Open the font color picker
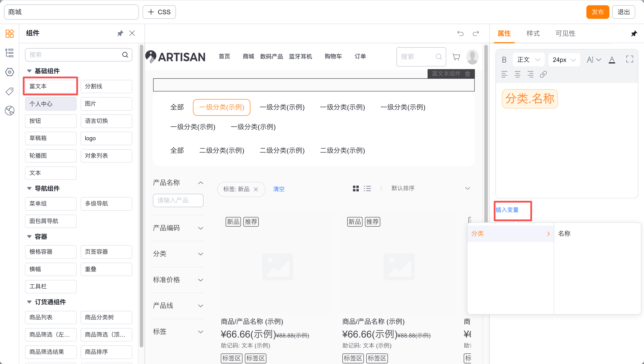 pyautogui.click(x=611, y=60)
